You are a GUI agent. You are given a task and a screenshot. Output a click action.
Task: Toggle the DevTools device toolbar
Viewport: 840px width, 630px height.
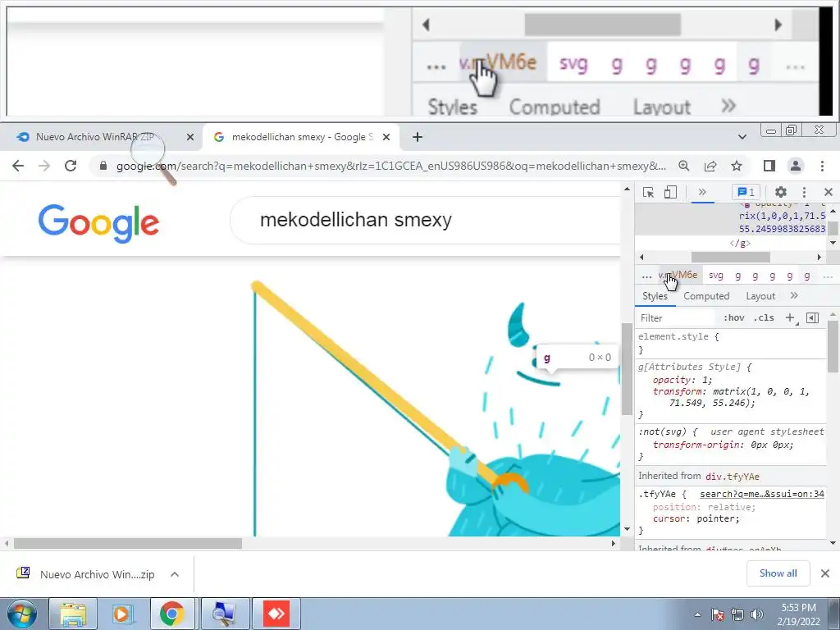(670, 192)
